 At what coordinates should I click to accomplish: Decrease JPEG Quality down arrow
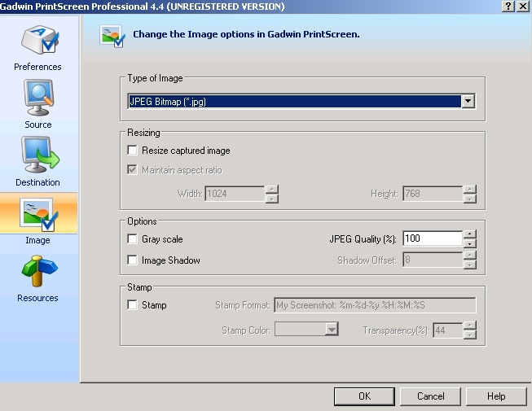(x=470, y=243)
